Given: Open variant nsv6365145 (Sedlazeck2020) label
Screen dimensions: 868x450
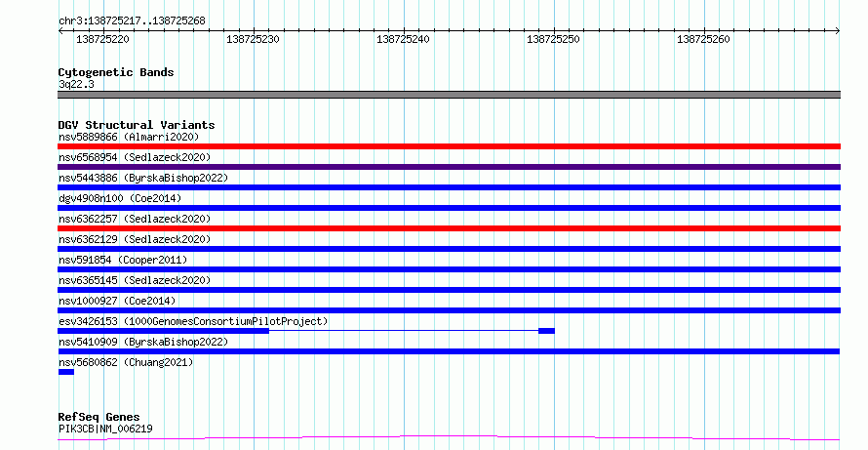Looking at the screenshot, I should [x=135, y=280].
